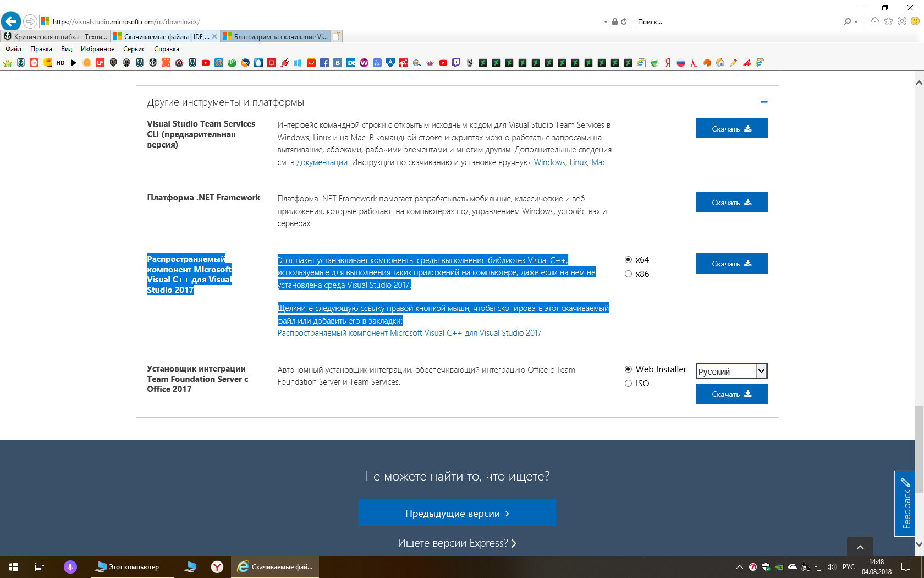Click the browser back arrow button
This screenshot has height=578, width=924.
point(11,21)
